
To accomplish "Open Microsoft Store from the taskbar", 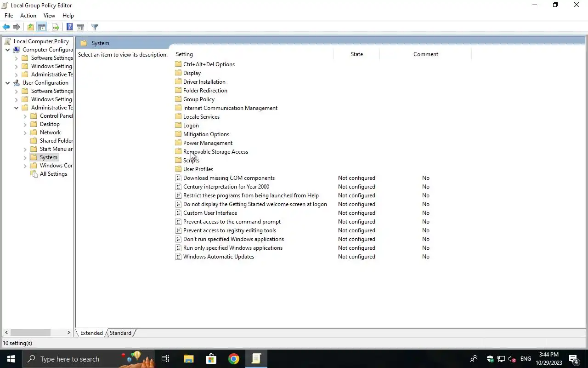I will pyautogui.click(x=211, y=359).
